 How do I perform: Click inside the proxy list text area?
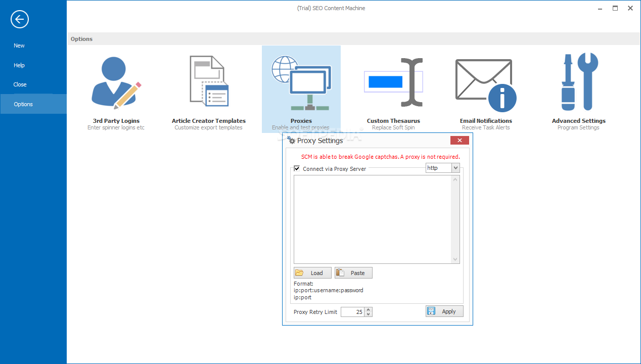point(373,219)
